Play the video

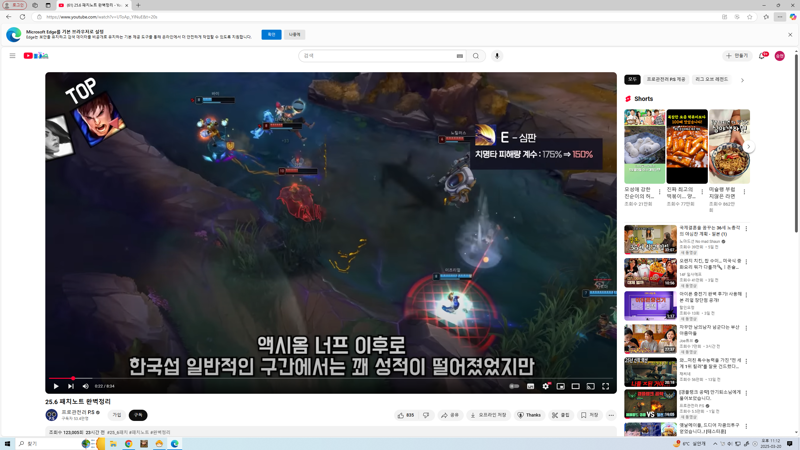point(56,386)
